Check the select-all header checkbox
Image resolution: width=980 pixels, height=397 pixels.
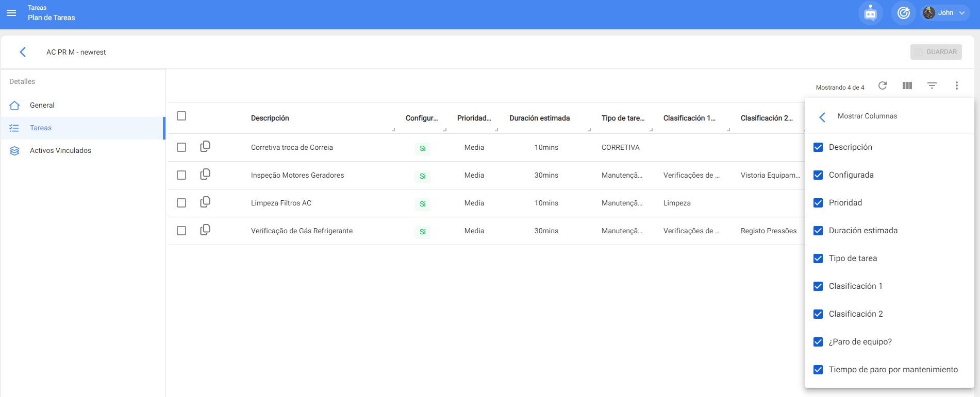click(x=181, y=116)
